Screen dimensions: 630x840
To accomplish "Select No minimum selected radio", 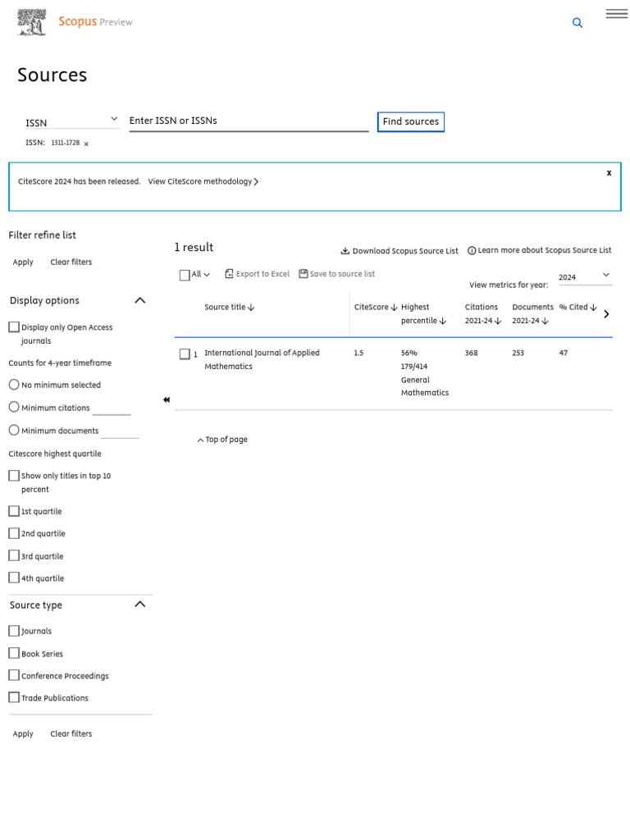I will [x=14, y=385].
